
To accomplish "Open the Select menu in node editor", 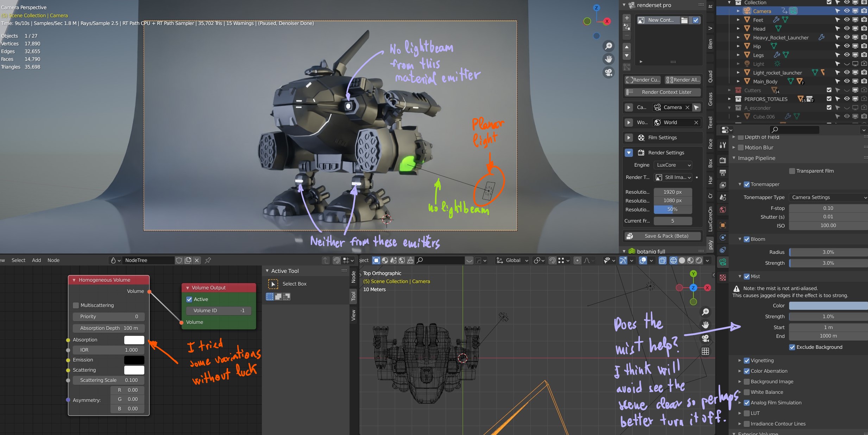I will [18, 260].
